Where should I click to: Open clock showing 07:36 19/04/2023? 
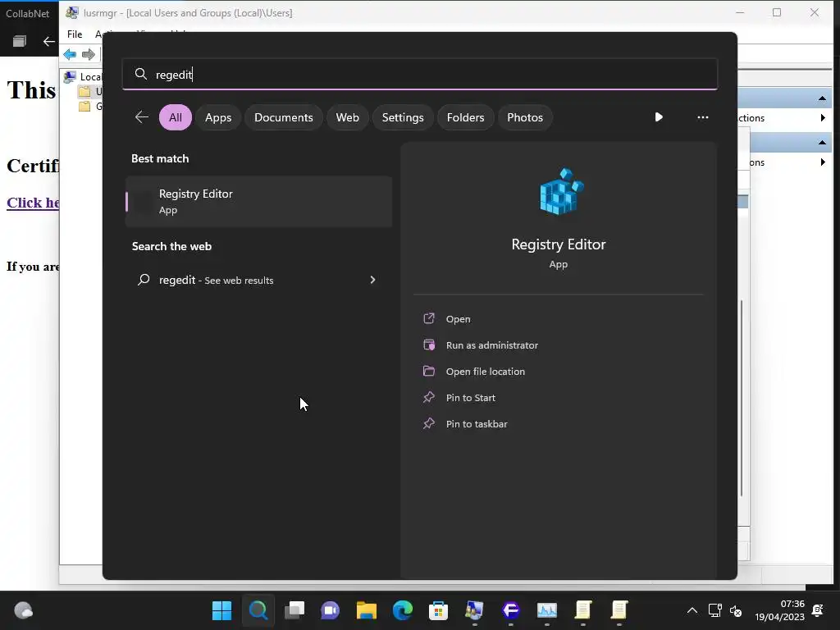tap(779, 610)
